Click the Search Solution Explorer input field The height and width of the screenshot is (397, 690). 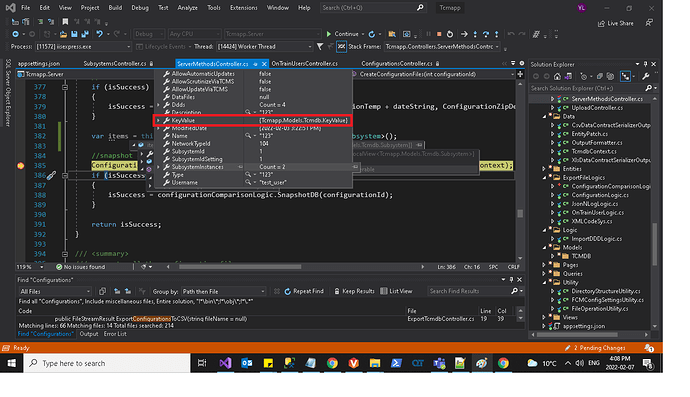tap(587, 88)
